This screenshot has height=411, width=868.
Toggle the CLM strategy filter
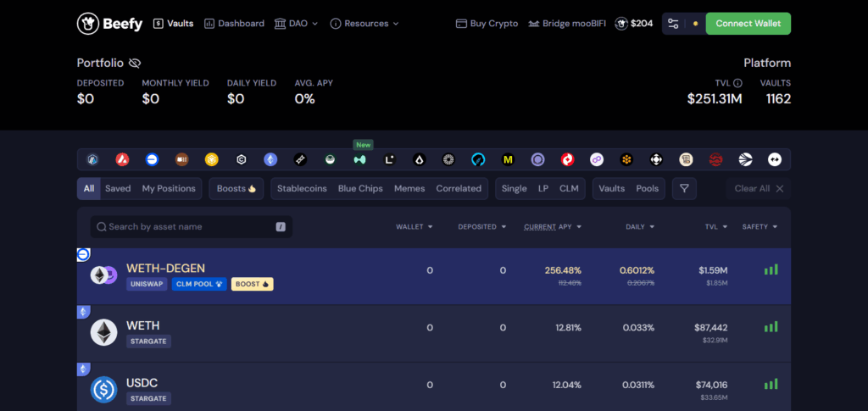(x=569, y=188)
